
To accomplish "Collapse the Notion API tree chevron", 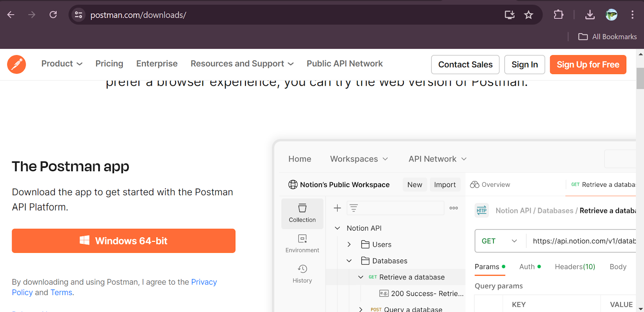I will pyautogui.click(x=337, y=228).
